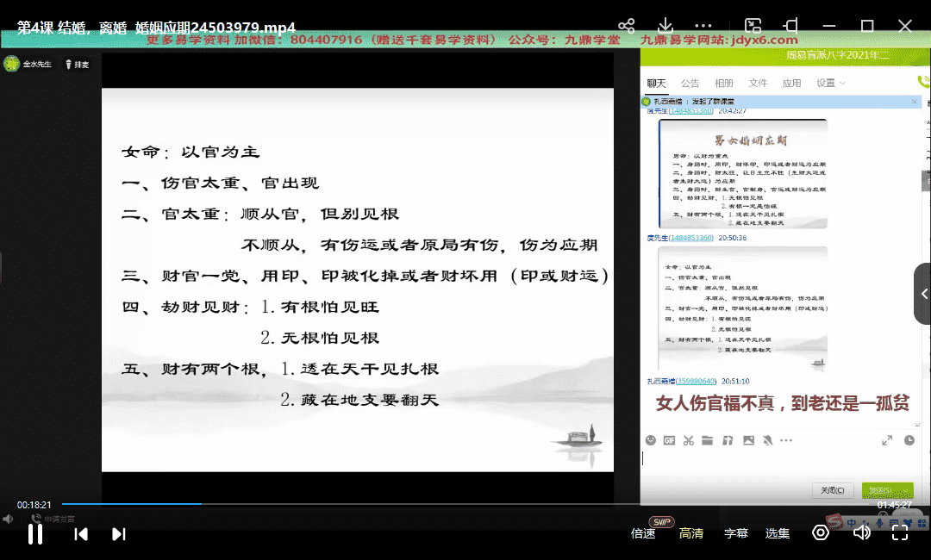Toggle pin window on top
The height and width of the screenshot is (560, 931).
pyautogui.click(x=792, y=26)
